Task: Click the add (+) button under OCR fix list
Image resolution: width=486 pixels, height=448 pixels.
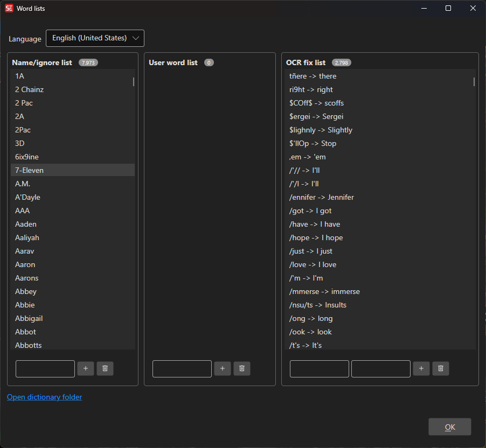Action: tap(421, 368)
